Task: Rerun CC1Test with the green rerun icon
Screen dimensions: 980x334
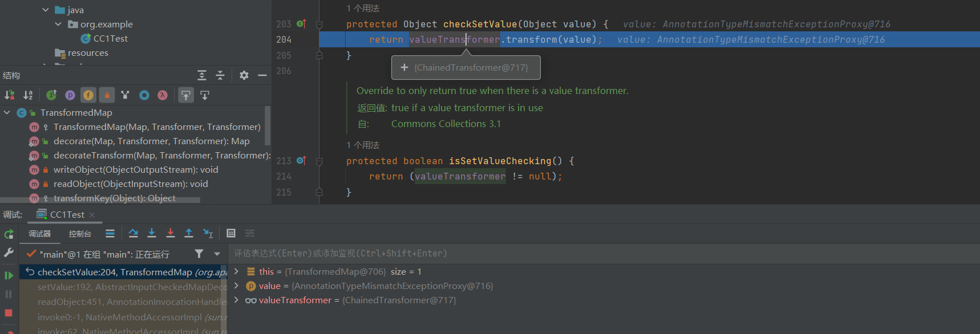Action: pos(9,234)
